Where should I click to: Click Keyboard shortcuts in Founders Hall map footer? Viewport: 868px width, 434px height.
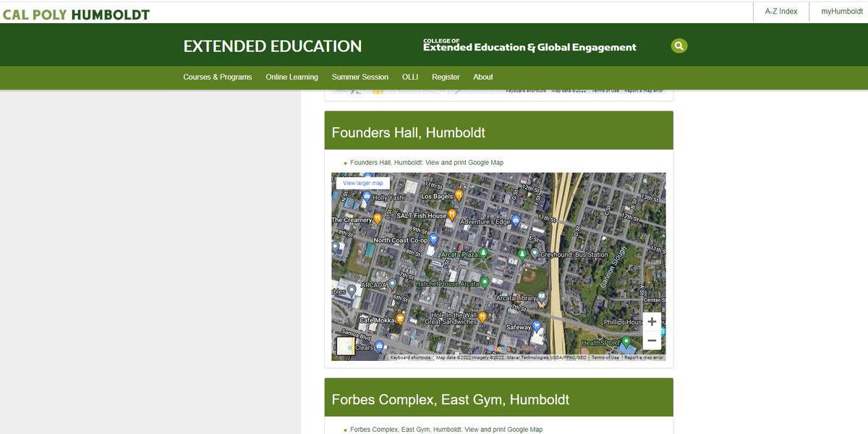point(410,357)
